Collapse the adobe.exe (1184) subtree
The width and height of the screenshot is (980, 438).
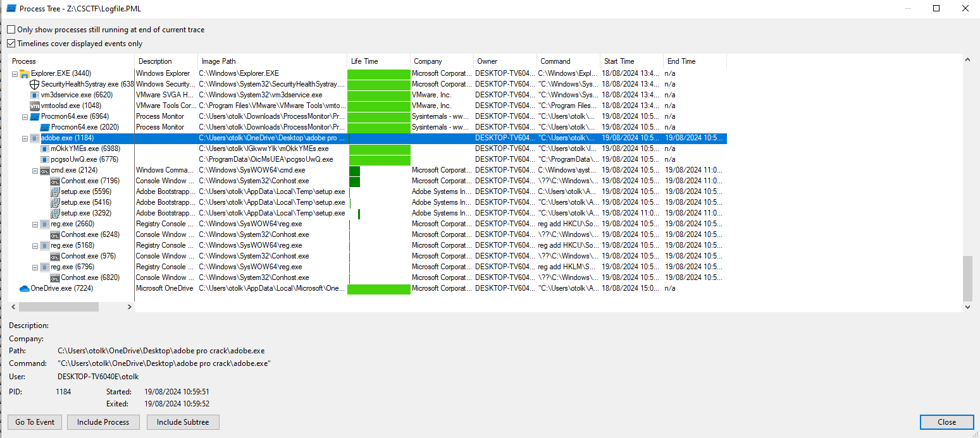(25, 138)
